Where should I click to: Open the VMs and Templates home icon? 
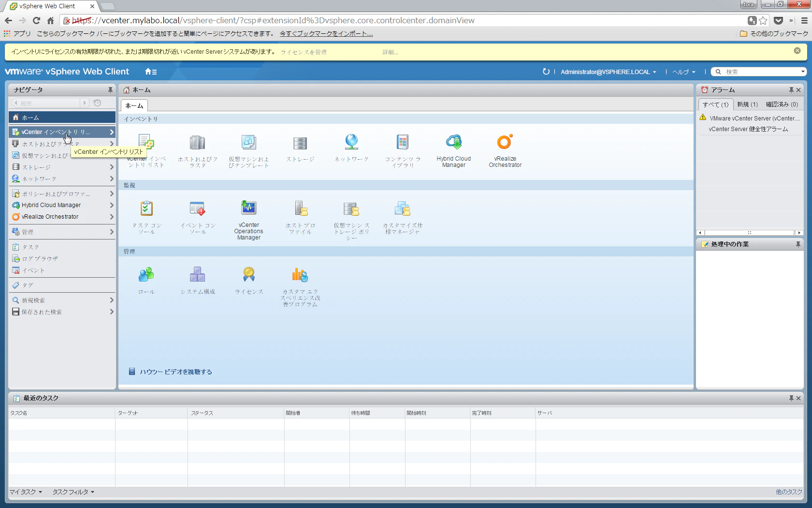(248, 142)
